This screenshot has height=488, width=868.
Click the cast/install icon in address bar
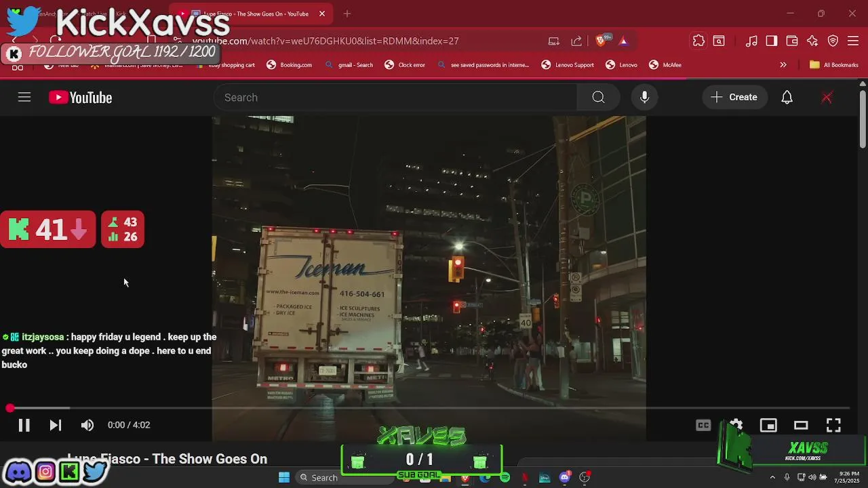pos(554,41)
